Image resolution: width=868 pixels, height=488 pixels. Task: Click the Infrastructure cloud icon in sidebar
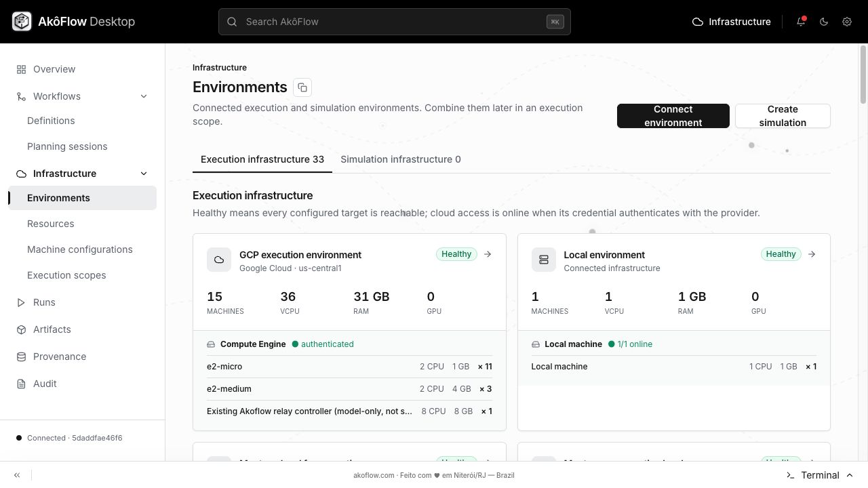[x=21, y=174]
